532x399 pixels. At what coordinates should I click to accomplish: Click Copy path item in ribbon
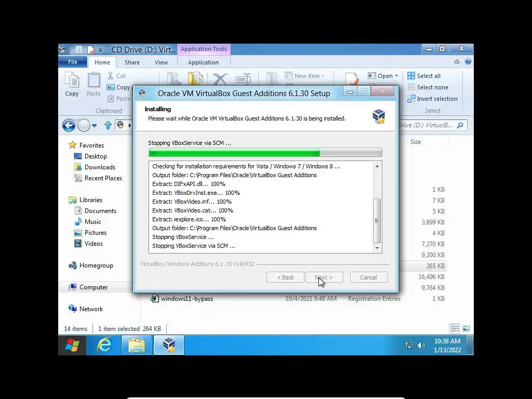(x=119, y=87)
